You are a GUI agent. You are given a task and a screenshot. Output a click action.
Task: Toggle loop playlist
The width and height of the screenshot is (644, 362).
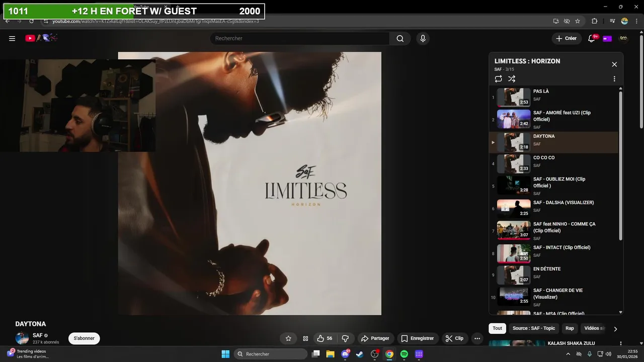[498, 79]
